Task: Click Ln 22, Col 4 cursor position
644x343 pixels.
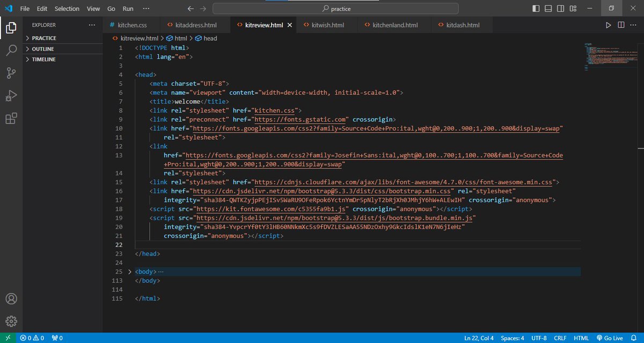Action: 479,338
